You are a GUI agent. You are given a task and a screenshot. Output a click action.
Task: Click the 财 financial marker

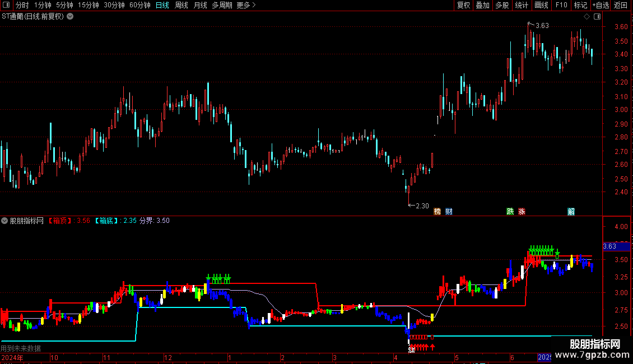[x=449, y=212]
